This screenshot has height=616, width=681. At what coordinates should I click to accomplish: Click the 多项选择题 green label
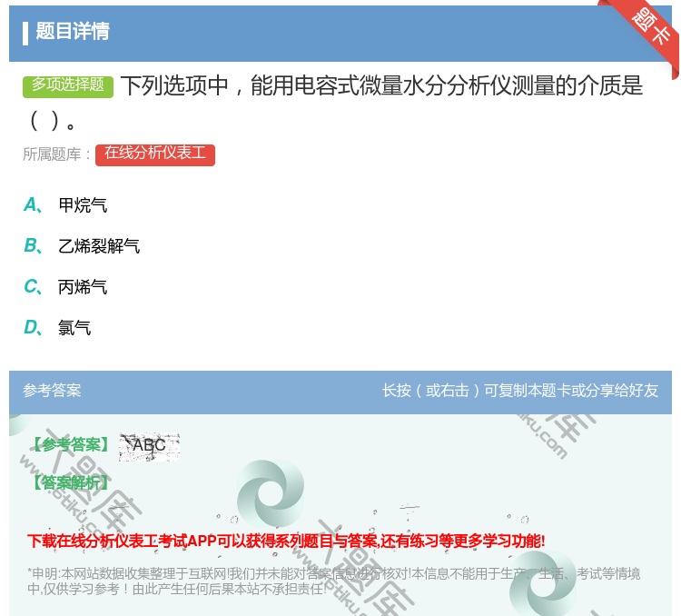pos(68,86)
